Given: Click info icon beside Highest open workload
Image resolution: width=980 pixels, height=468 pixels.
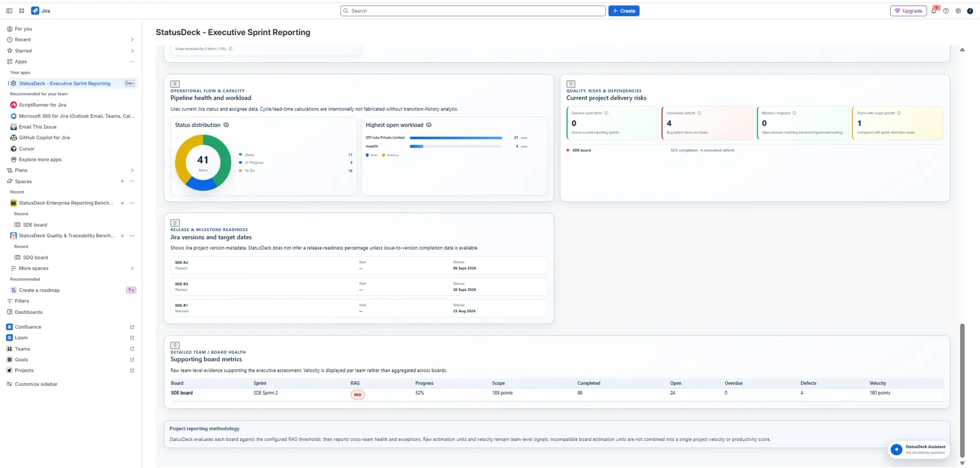Looking at the screenshot, I should point(429,125).
